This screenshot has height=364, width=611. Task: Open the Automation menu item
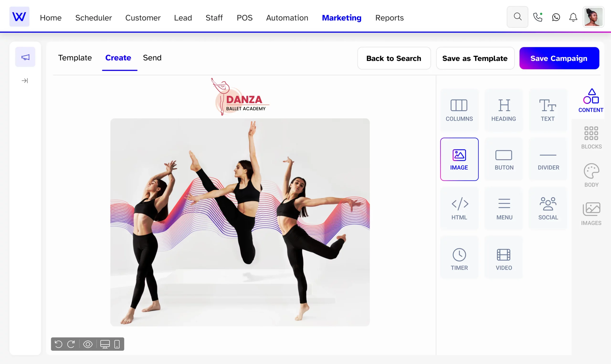[x=287, y=18]
